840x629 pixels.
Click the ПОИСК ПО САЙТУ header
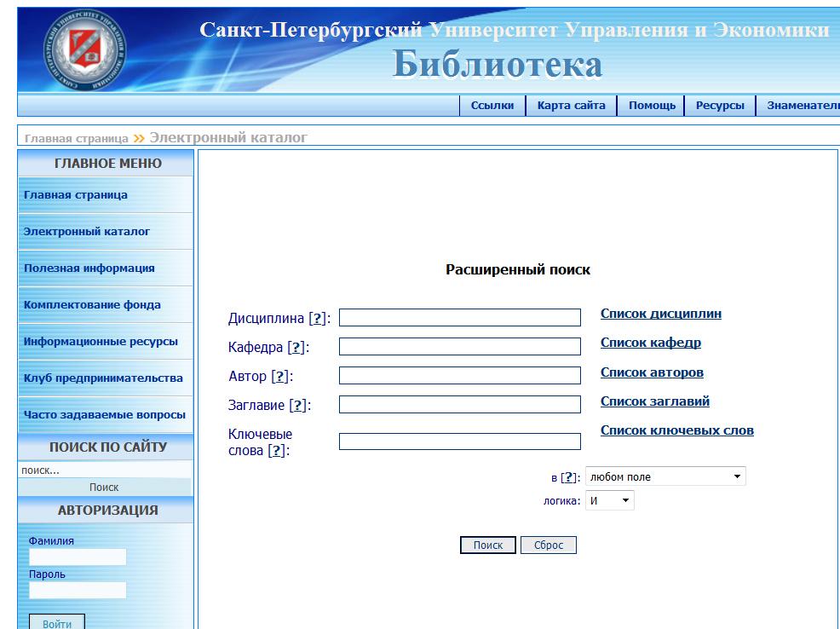[x=107, y=447]
